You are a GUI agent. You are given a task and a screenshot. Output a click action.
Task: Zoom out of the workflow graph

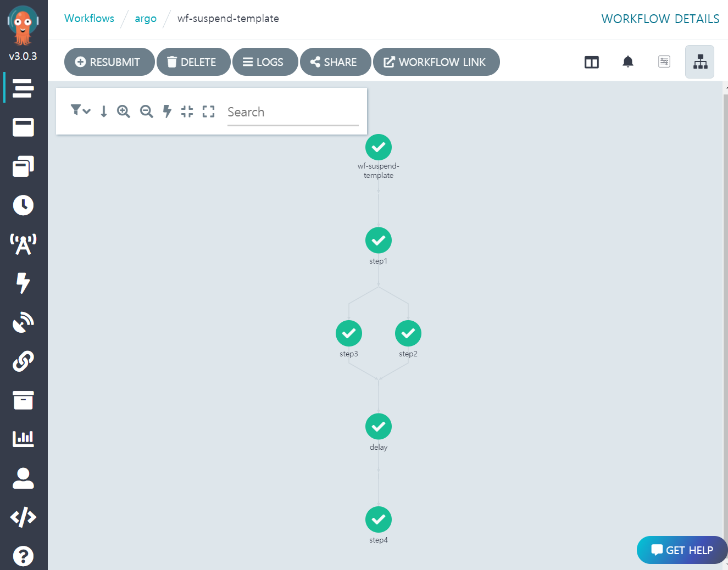(146, 111)
